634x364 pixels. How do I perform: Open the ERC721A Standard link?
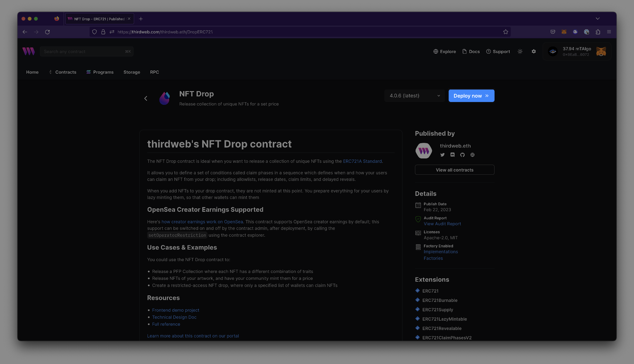click(x=362, y=161)
